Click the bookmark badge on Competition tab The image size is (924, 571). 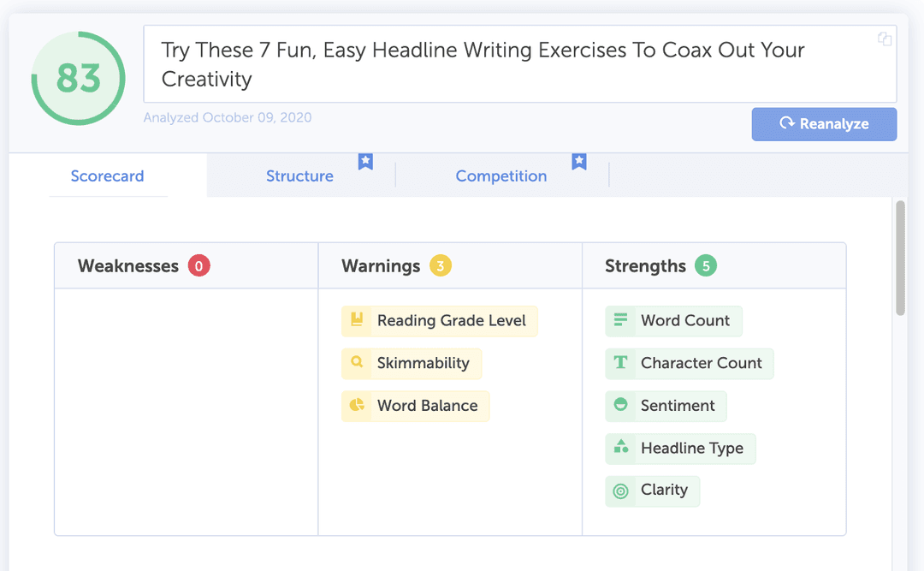[579, 161]
